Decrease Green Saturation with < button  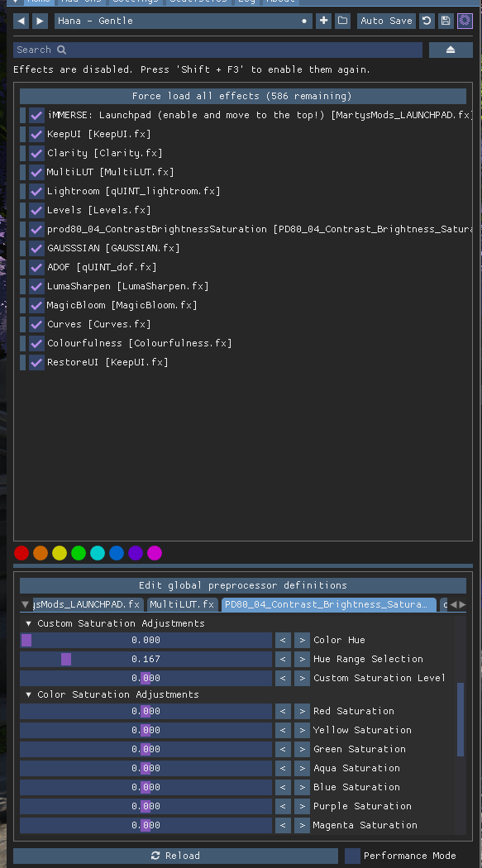point(283,750)
